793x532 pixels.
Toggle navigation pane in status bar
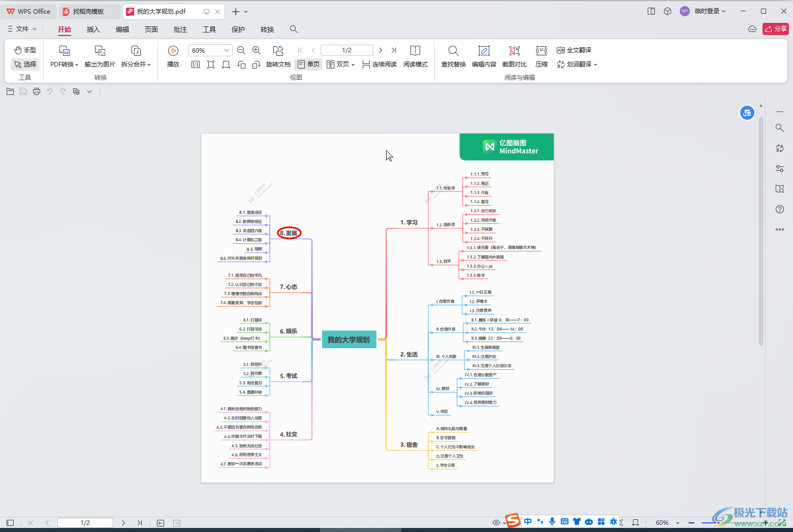(x=10, y=523)
